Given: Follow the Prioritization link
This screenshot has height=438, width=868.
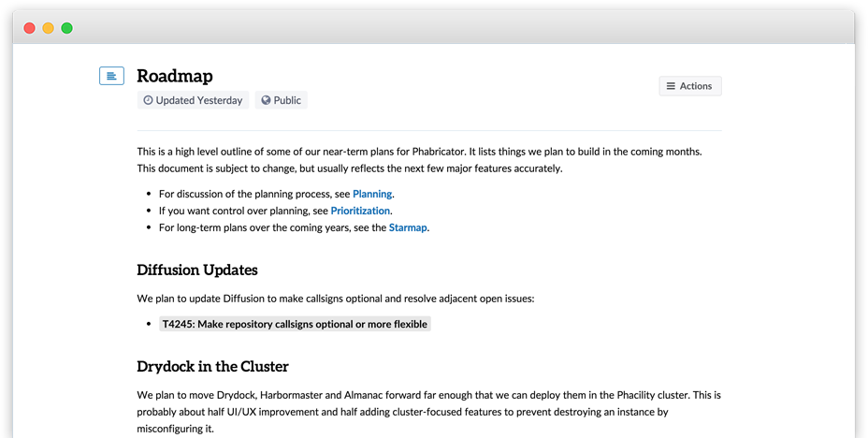Looking at the screenshot, I should point(360,211).
